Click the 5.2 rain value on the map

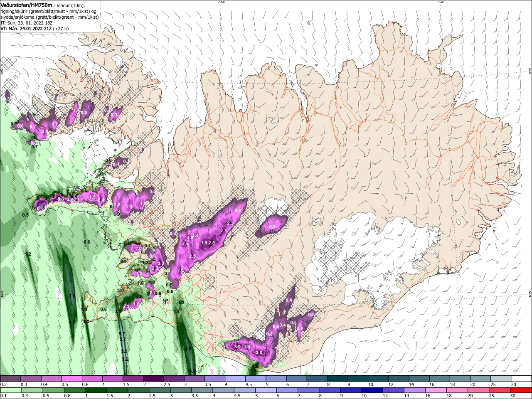(125, 359)
